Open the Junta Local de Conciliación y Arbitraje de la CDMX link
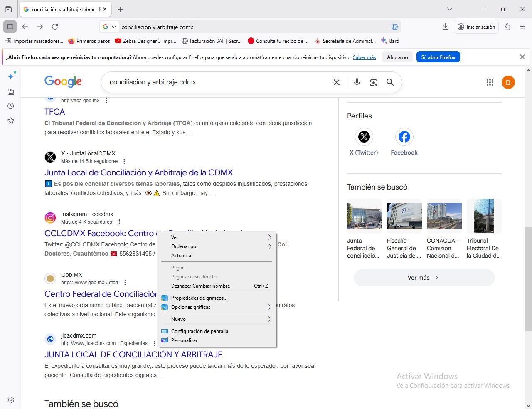This screenshot has width=532, height=409. (138, 172)
